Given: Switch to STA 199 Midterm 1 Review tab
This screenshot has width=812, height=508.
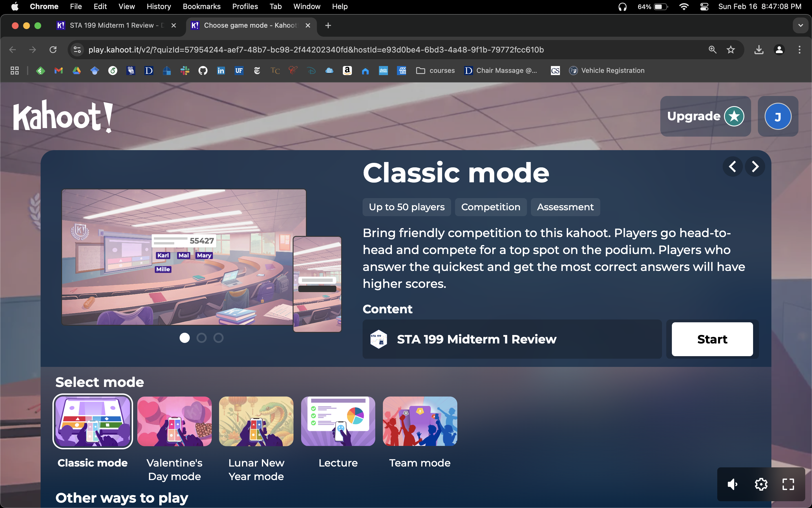Looking at the screenshot, I should pyautogui.click(x=116, y=25).
